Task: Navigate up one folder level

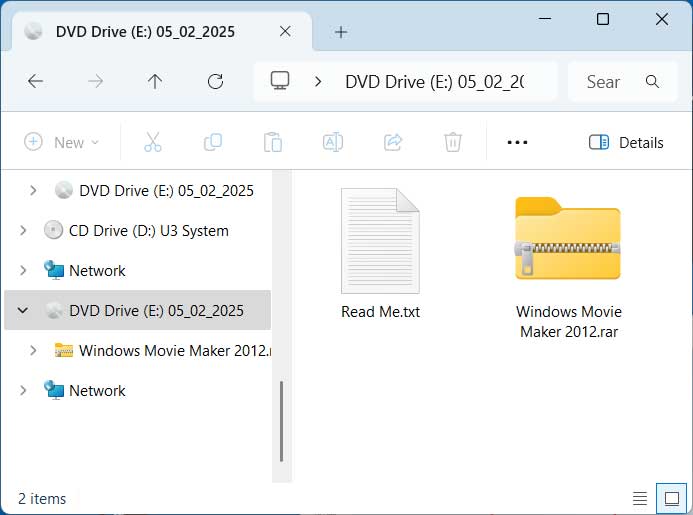Action: 155,81
